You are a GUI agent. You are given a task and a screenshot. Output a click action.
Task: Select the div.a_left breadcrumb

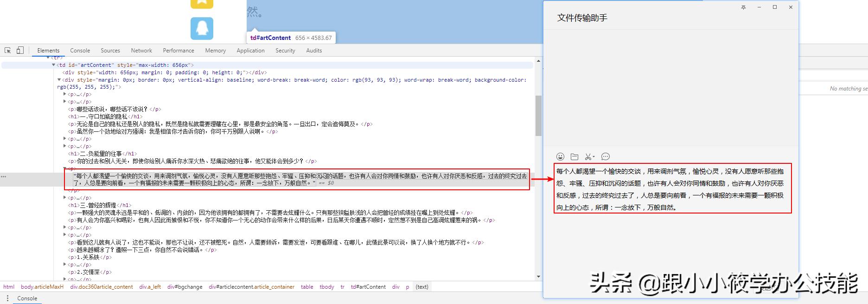(150, 287)
